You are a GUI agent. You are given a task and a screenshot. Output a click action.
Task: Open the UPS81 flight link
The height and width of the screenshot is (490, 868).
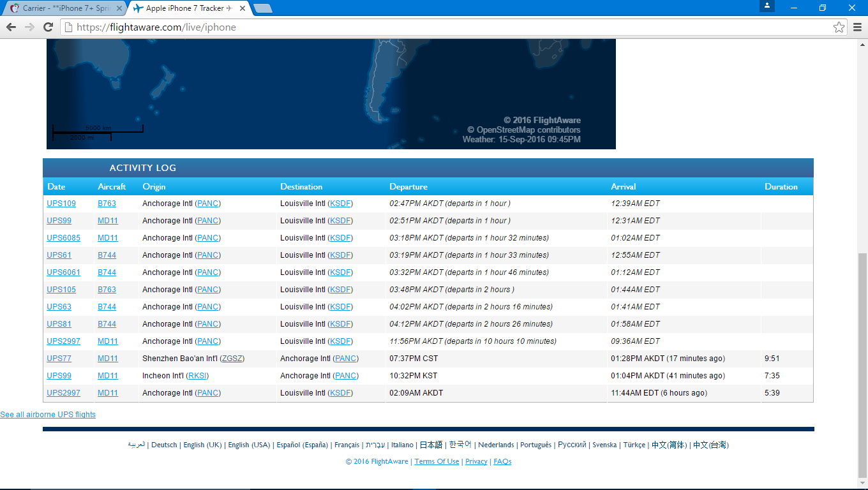pyautogui.click(x=59, y=324)
